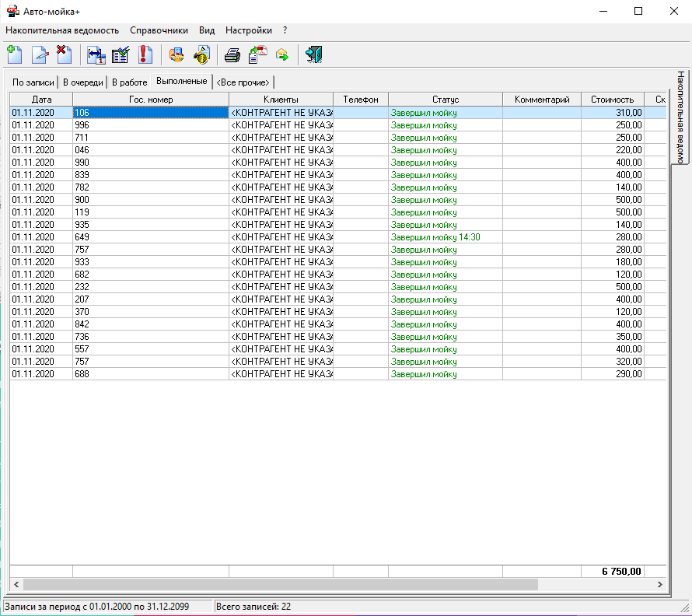Sort by the Дата column header
The width and height of the screenshot is (692, 616).
(x=41, y=100)
